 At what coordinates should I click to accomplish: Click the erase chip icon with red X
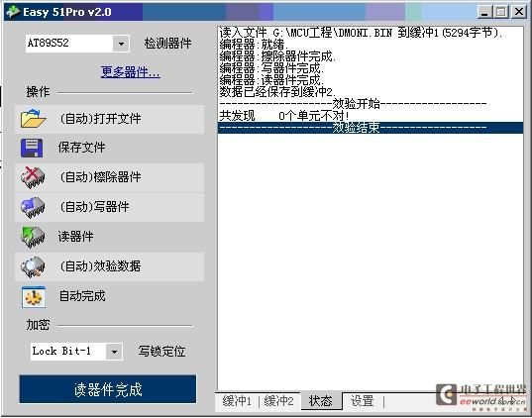[33, 177]
